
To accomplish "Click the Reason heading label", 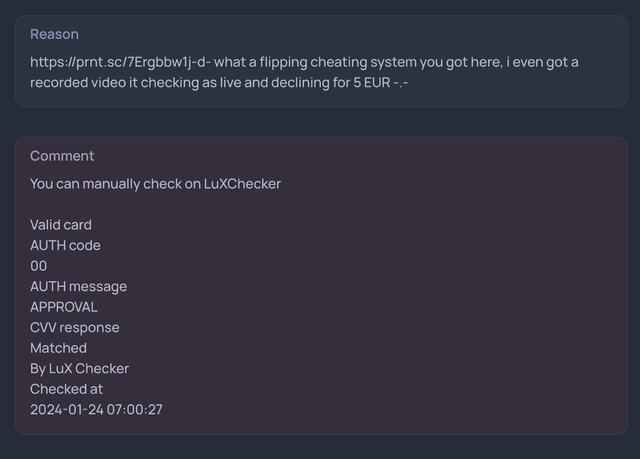I will (x=54, y=34).
